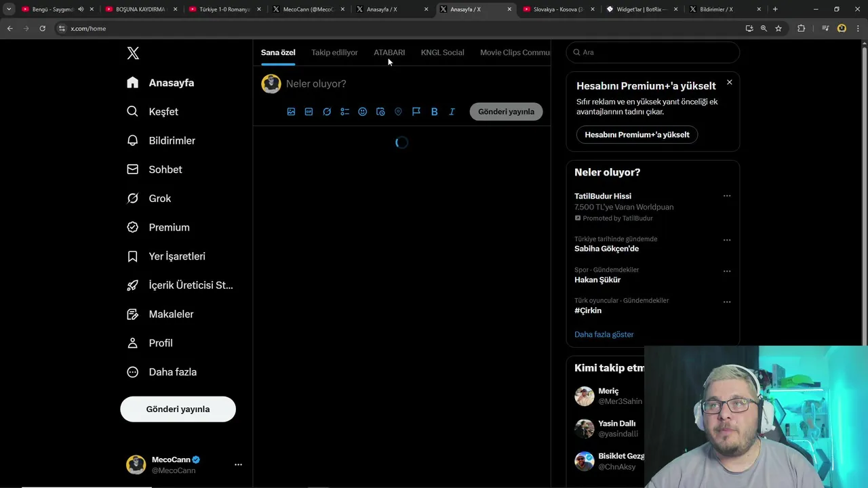Open Meriç suggested profile
Image resolution: width=868 pixels, height=488 pixels.
[x=608, y=391]
